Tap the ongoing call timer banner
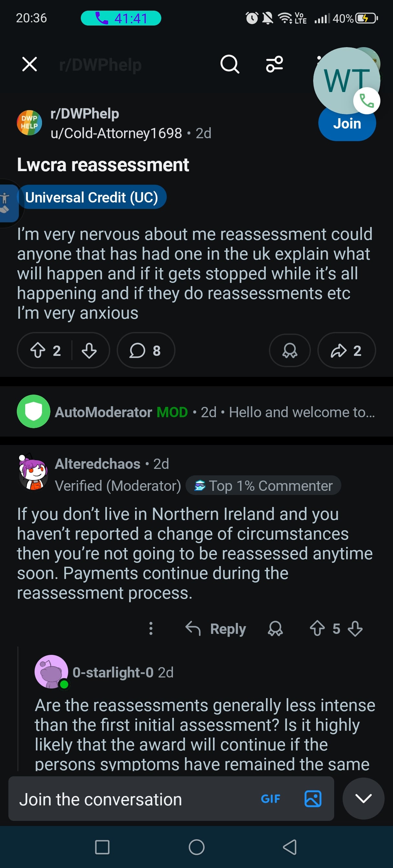This screenshot has width=393, height=868. pyautogui.click(x=122, y=18)
